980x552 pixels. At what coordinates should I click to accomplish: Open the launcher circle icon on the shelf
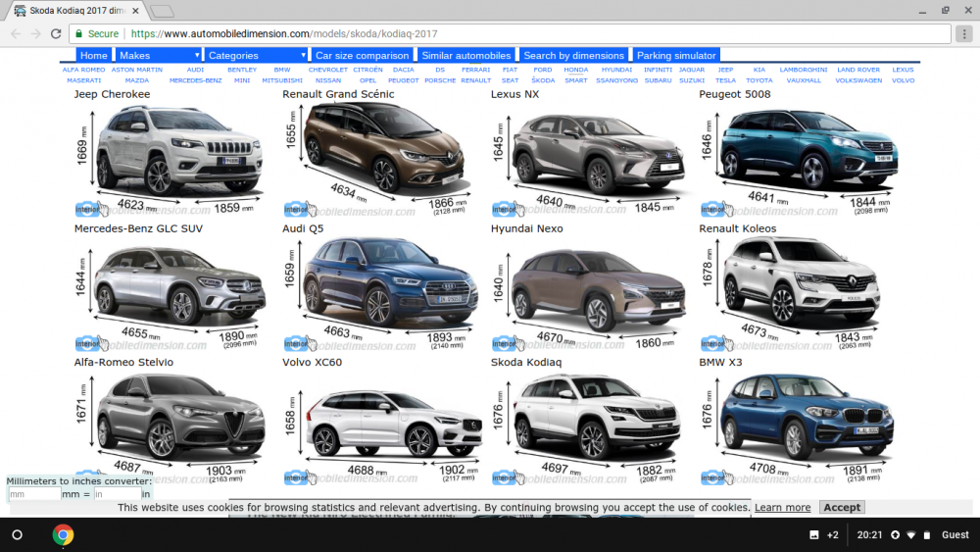pos(18,534)
